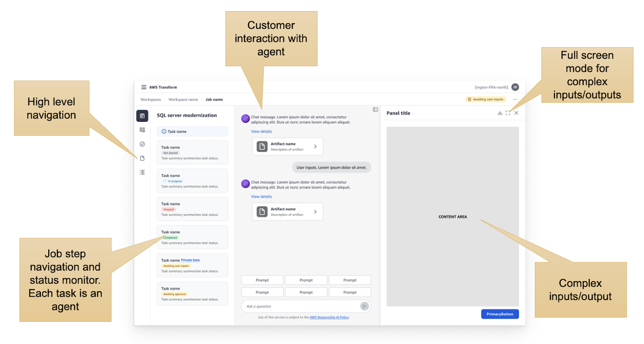
Task: Expand the first Artifact name card chevron
Action: 315,146
